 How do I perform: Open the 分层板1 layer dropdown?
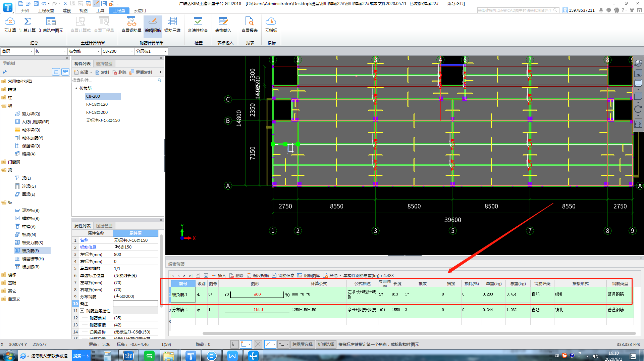[151, 51]
